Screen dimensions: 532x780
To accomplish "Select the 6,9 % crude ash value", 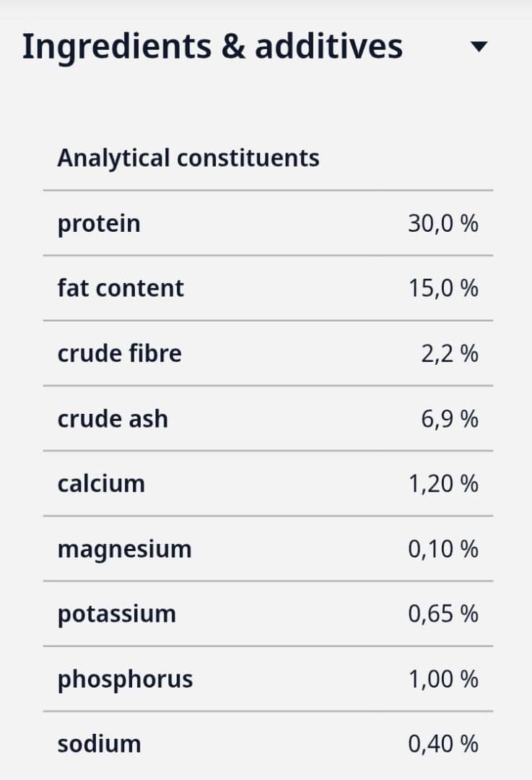I will (449, 419).
